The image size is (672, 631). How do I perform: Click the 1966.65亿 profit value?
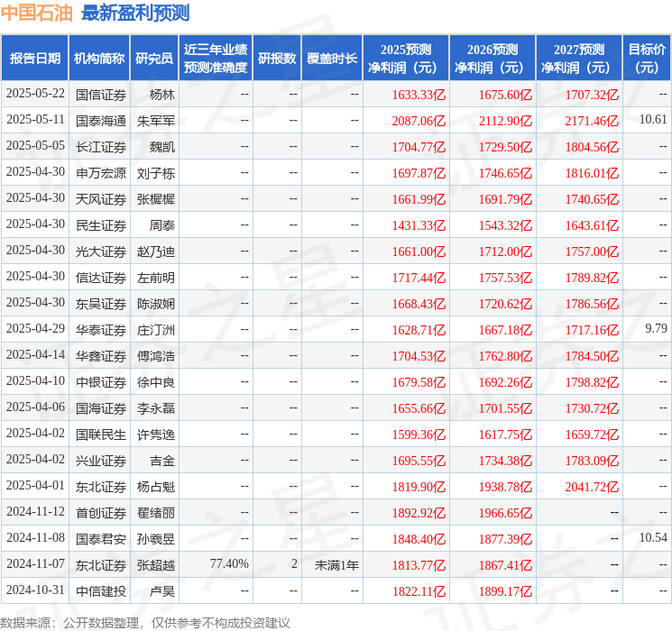tap(505, 513)
